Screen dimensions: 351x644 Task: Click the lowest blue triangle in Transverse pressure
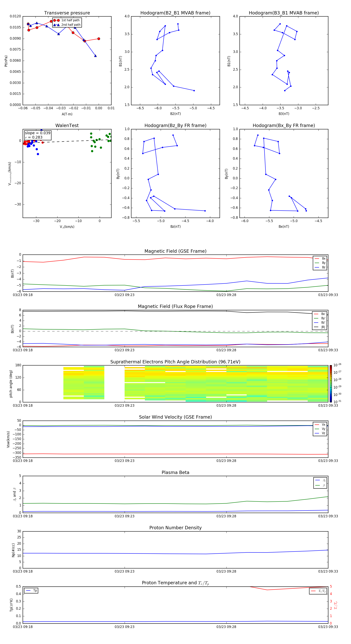95,56
